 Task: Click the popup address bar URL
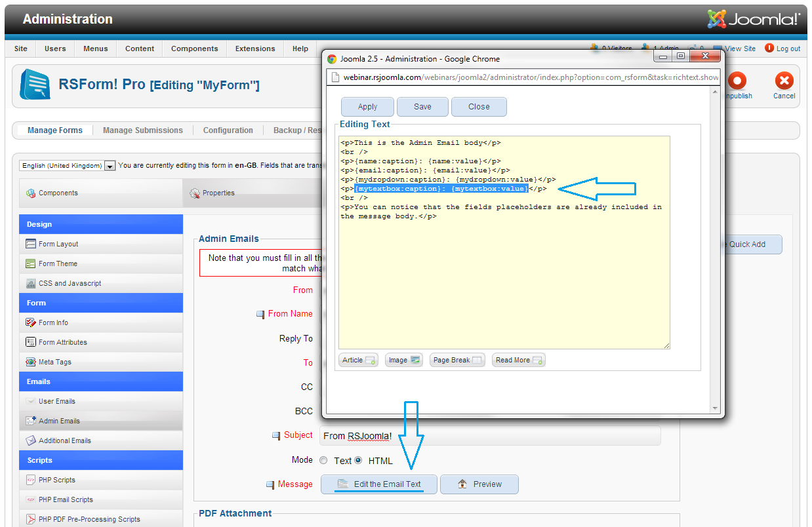coord(530,77)
